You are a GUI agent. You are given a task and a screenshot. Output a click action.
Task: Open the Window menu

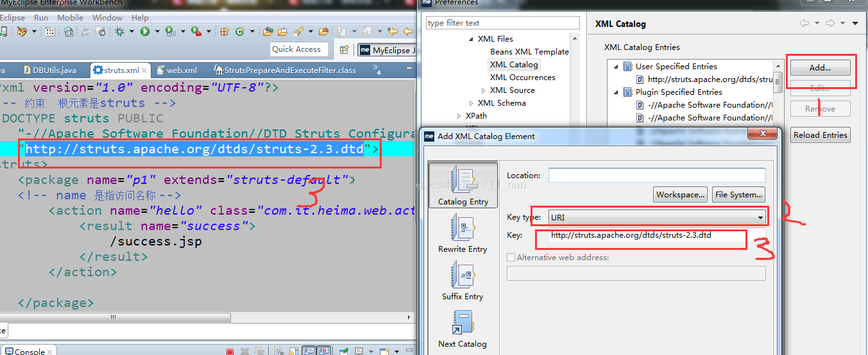[107, 17]
